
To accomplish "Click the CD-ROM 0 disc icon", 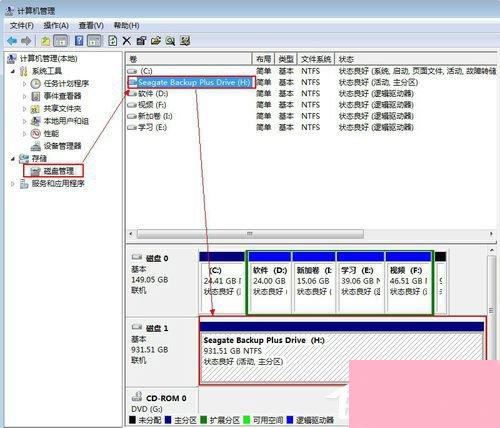I will point(137,397).
